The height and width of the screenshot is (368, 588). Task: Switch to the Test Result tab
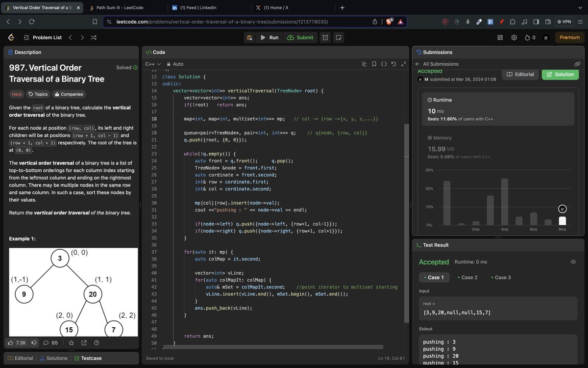[432, 245]
